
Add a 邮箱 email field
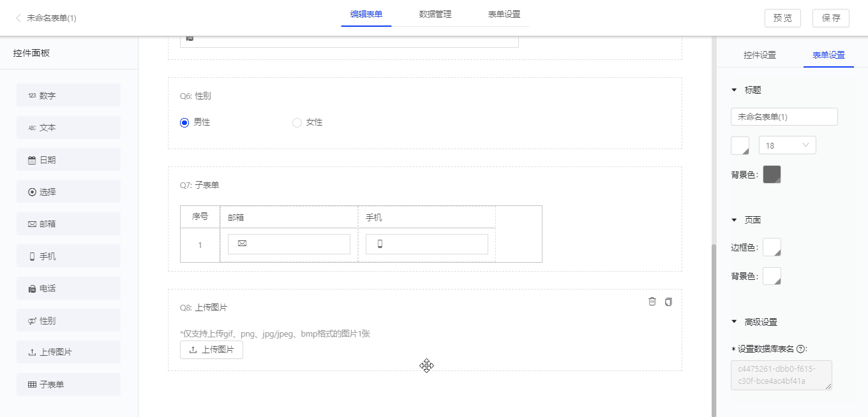(68, 223)
